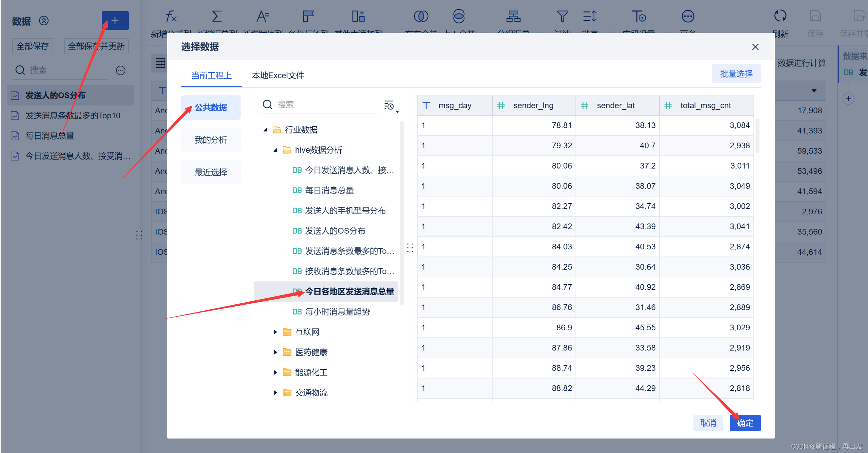Click the field settings T icon

[x=639, y=16]
